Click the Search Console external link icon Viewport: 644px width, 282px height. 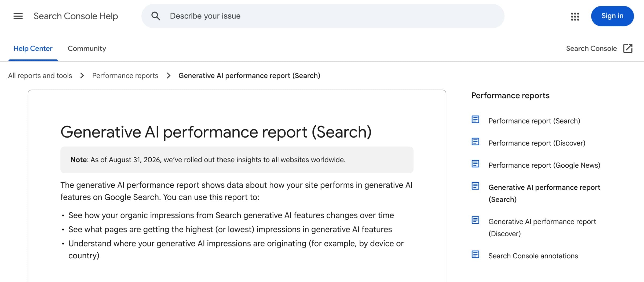click(x=628, y=48)
